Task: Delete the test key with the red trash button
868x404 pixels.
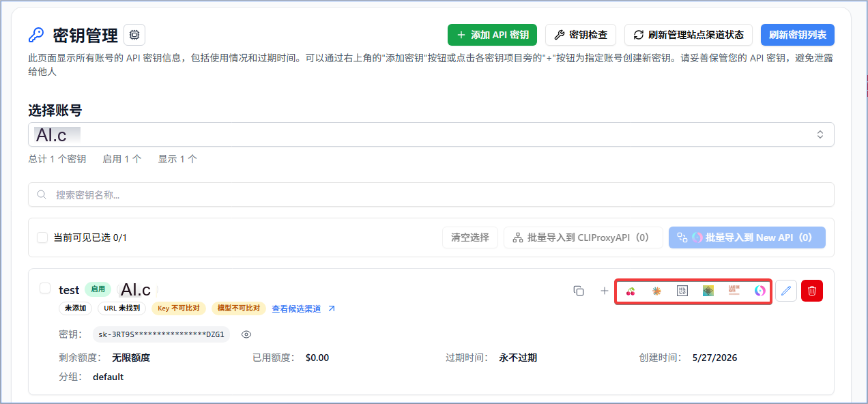Action: click(812, 291)
